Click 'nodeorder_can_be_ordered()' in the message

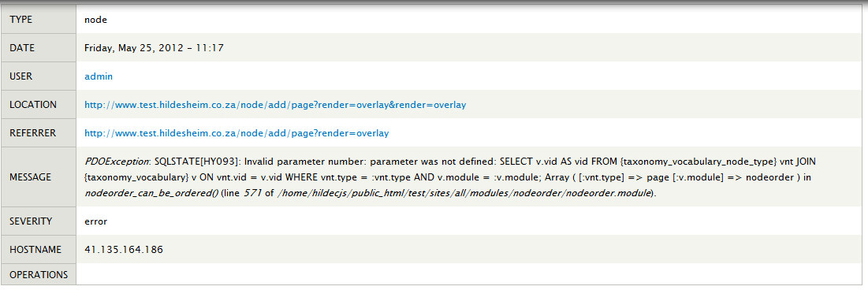tap(151, 194)
